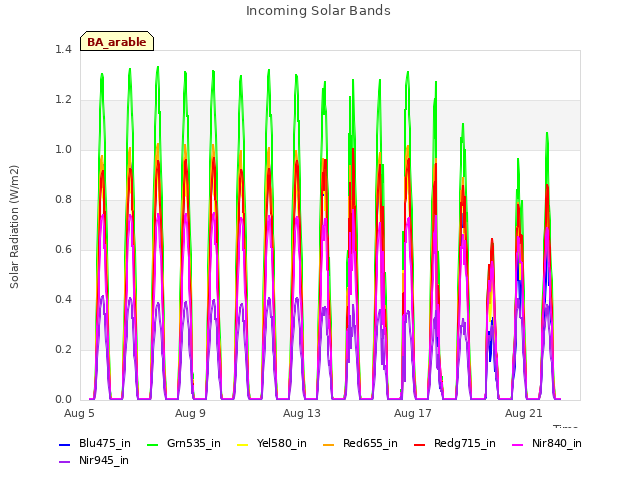Image resolution: width=640 pixels, height=480 pixels.
Task: Click the BA_arable annotation label
Action: pos(117,41)
